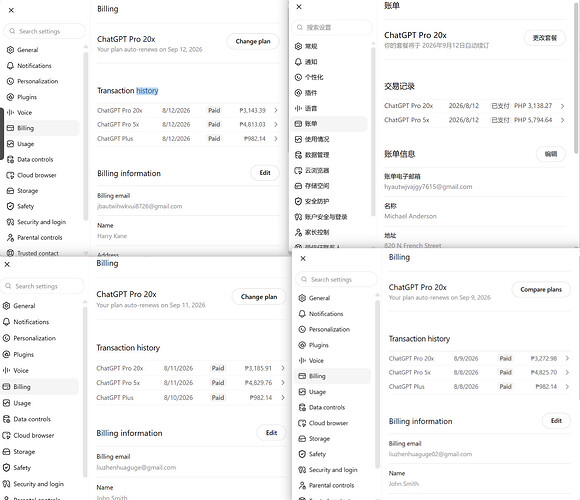
Task: Click Storage icon in Sep 12 renewal window
Action: click(10, 190)
